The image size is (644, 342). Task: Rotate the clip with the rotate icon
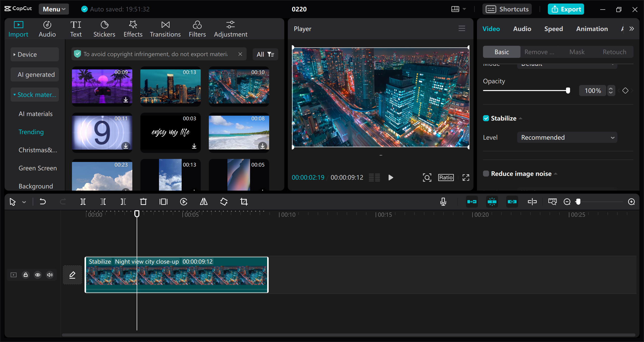click(223, 201)
